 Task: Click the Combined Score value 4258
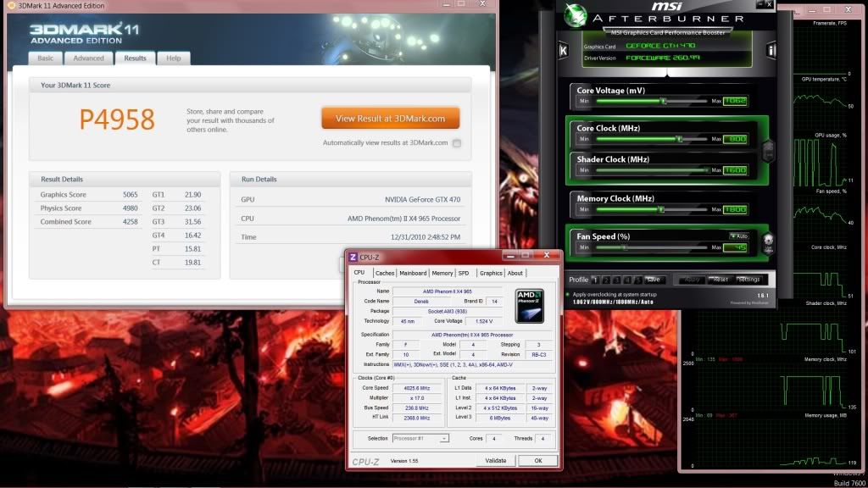click(x=130, y=222)
